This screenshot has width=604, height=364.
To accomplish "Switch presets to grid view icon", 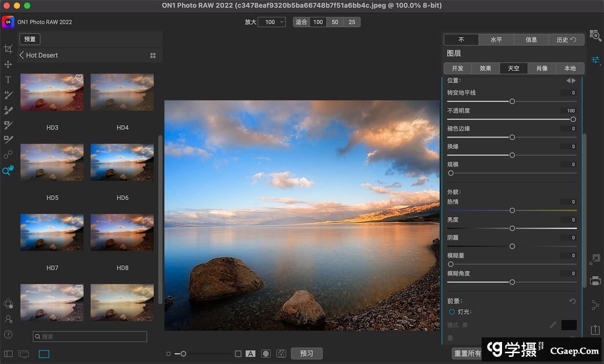I will coord(153,55).
